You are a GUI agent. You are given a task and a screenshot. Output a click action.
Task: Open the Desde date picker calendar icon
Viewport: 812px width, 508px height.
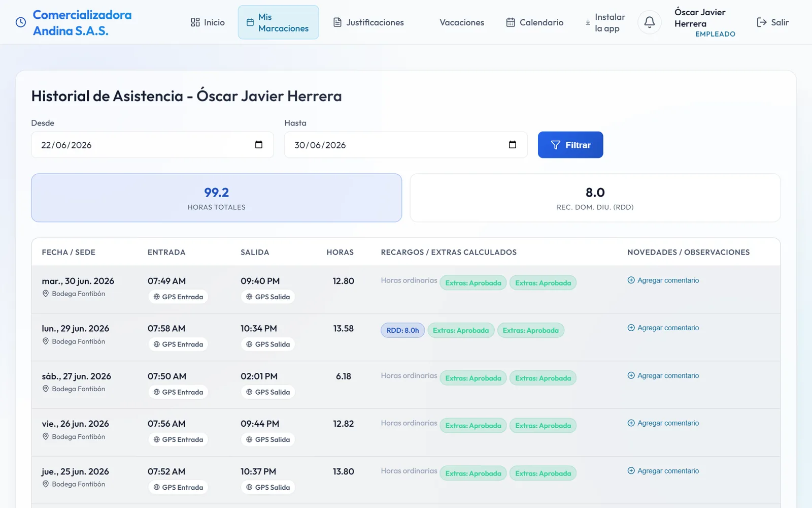[259, 145]
